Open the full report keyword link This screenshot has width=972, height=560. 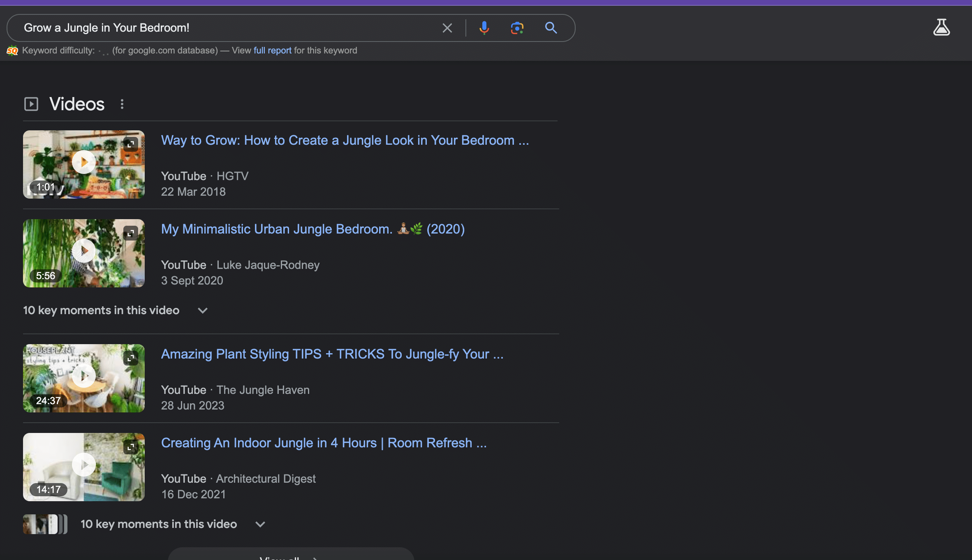[x=272, y=51]
